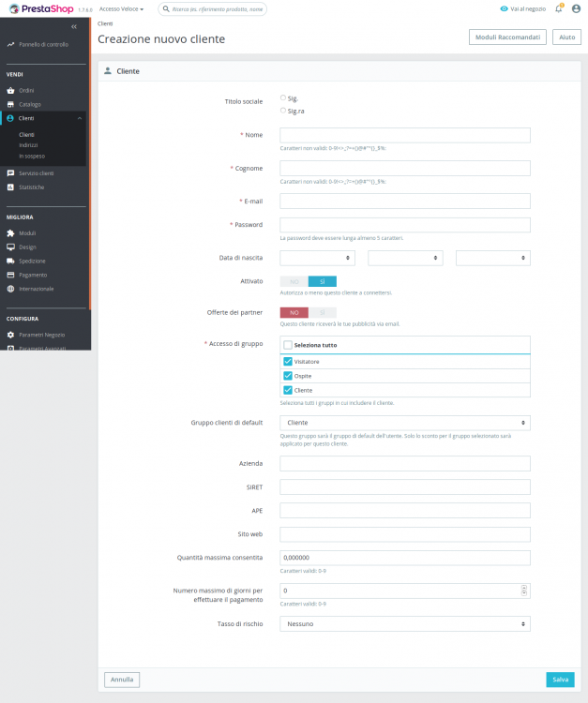Click the search magnifier icon

(166, 9)
